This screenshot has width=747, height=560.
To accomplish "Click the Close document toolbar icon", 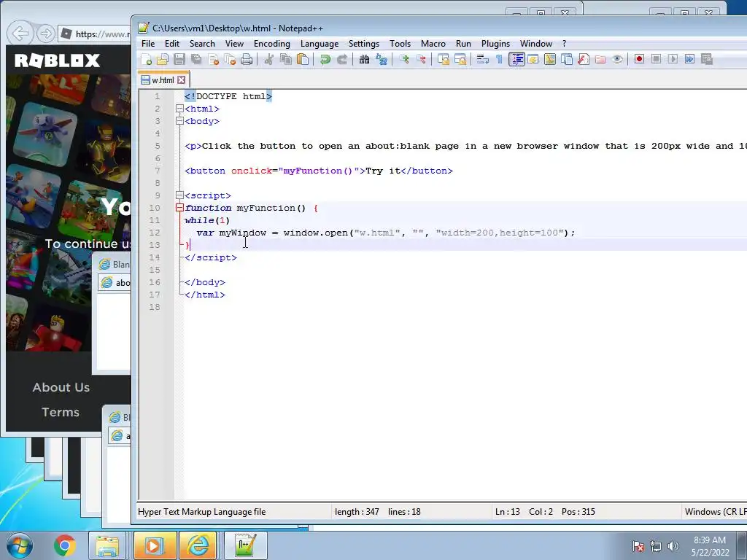I will [x=213, y=60].
